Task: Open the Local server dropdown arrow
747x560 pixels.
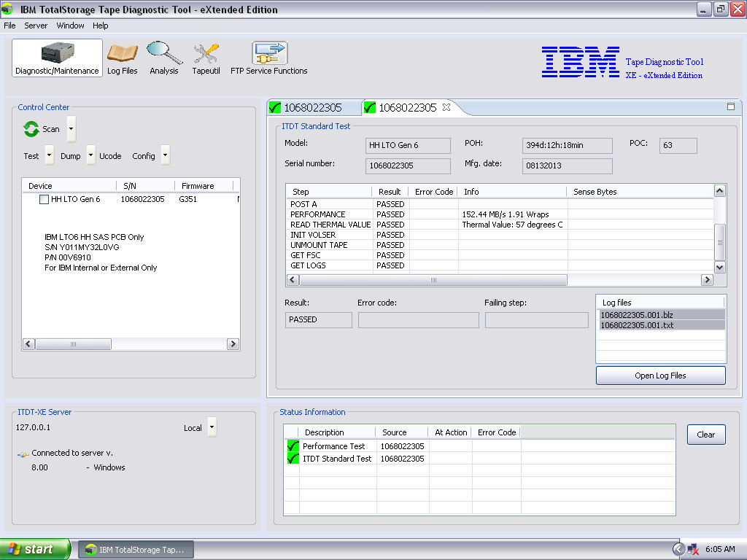Action: click(x=212, y=427)
